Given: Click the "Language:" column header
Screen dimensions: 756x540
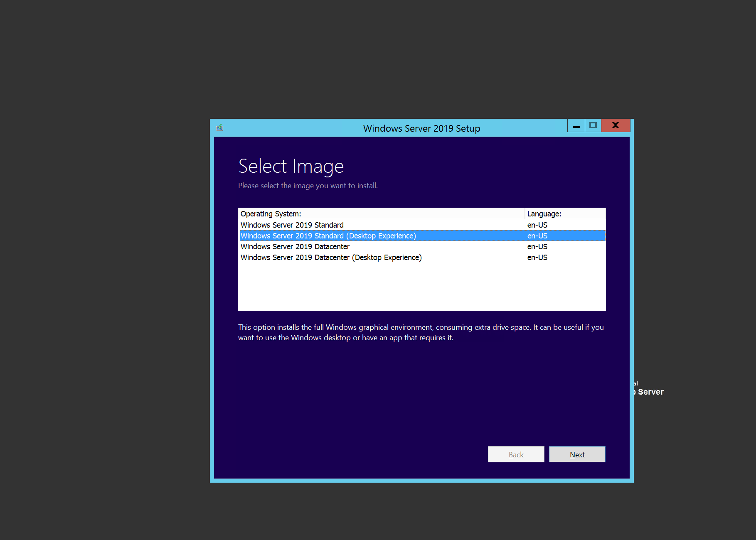Looking at the screenshot, I should point(544,214).
